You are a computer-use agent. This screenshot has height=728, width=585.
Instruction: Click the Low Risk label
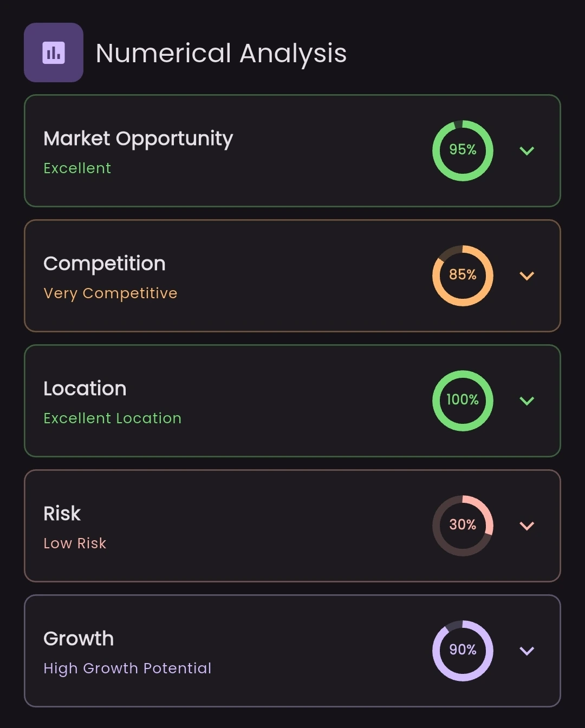click(75, 543)
